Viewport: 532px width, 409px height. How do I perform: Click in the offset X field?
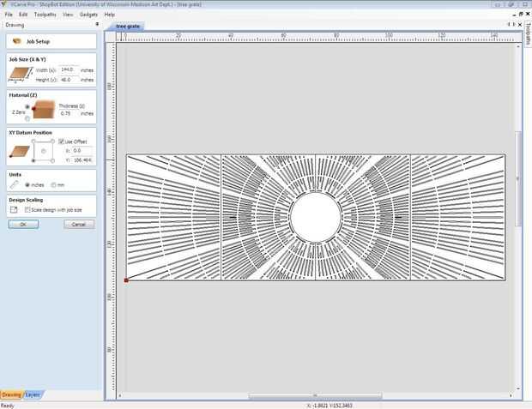pyautogui.click(x=82, y=150)
